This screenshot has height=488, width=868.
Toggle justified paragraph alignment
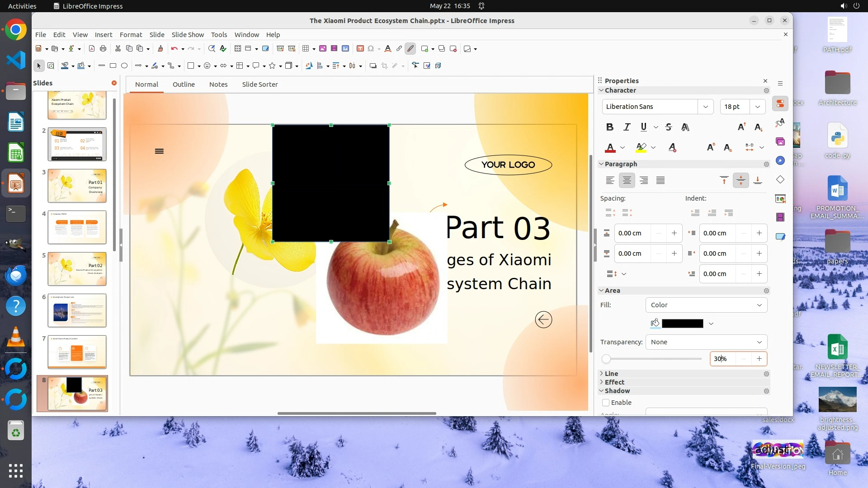point(660,180)
